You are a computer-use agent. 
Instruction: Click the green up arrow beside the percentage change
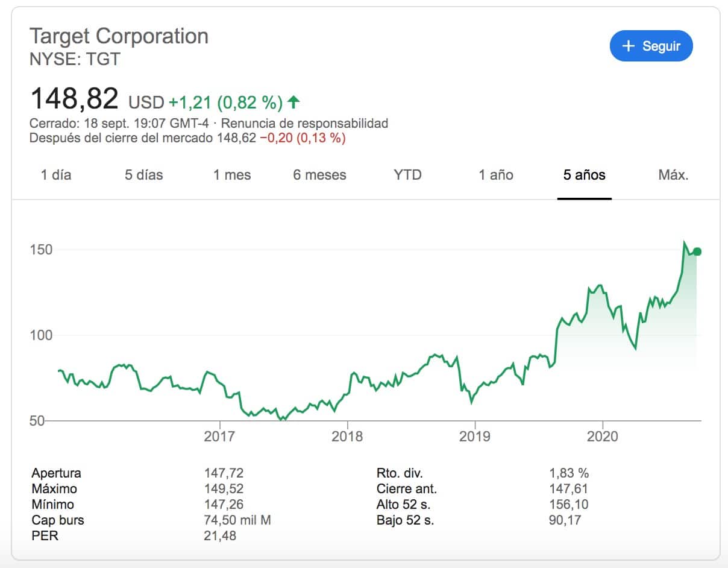click(293, 103)
